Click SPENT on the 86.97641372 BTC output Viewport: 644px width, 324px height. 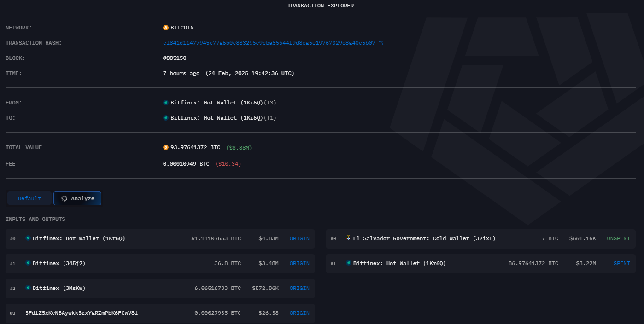pyautogui.click(x=622, y=263)
